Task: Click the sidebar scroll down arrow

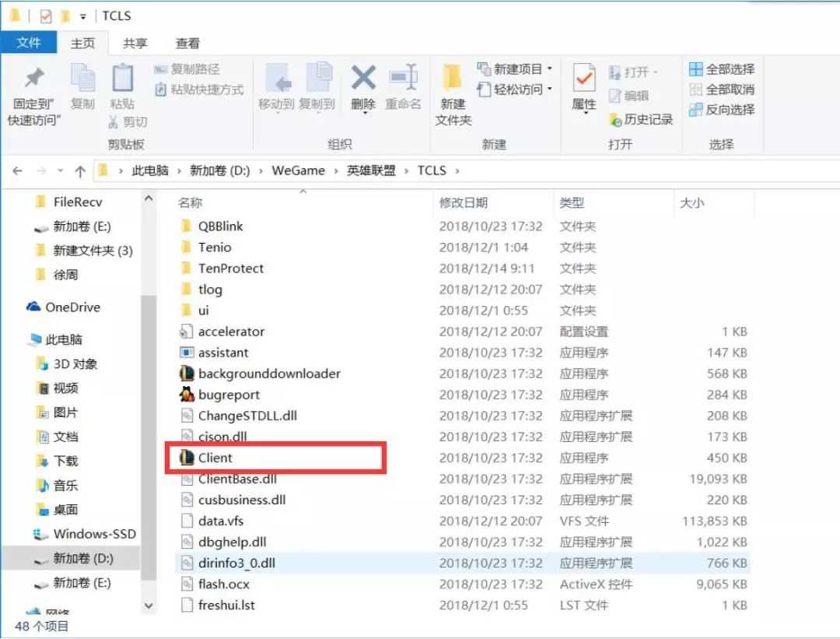Action: (149, 606)
